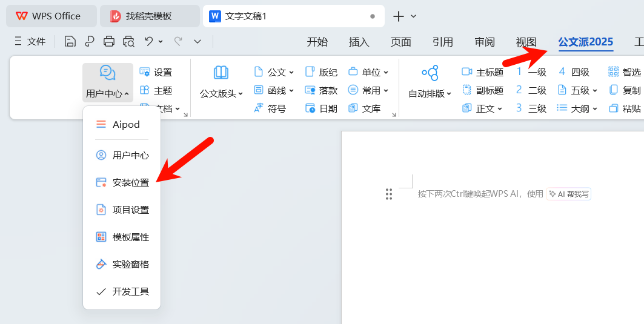Open the 大纲 outline dropdown
This screenshot has width=644, height=324.
pyautogui.click(x=577, y=108)
